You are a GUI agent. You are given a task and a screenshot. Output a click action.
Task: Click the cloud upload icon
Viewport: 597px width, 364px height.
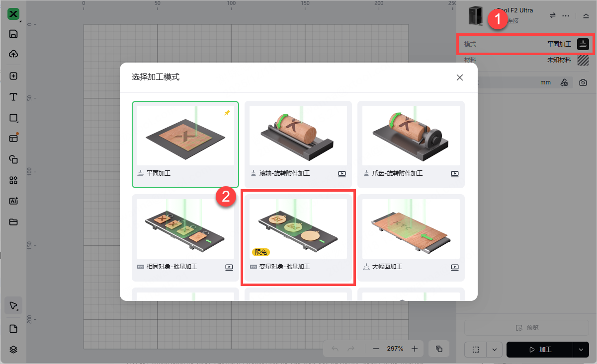[13, 54]
